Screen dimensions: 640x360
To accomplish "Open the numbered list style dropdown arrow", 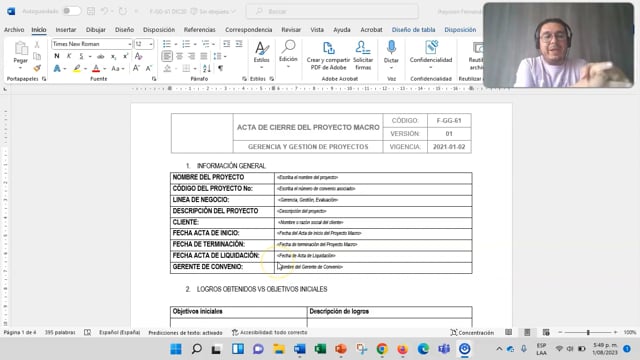I will (195, 44).
